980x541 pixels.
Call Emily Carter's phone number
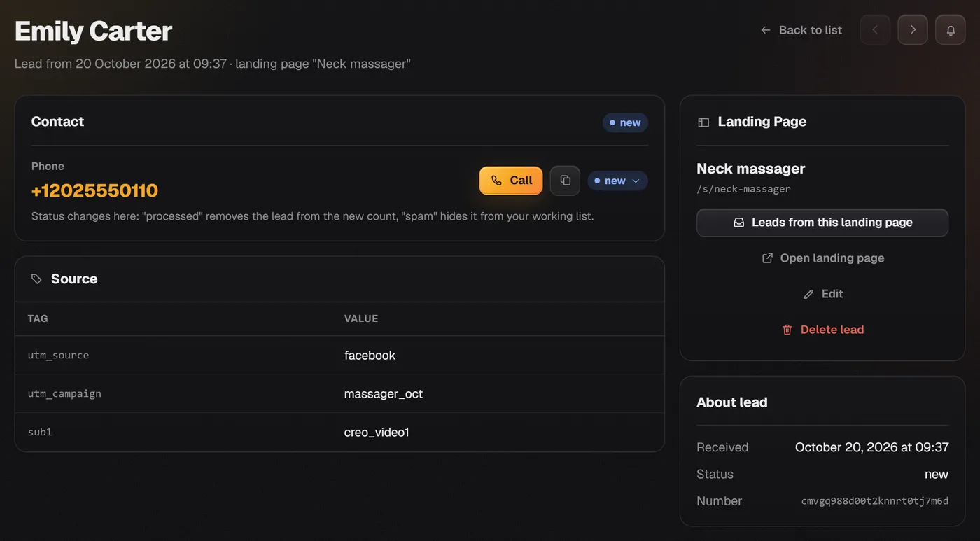click(x=511, y=181)
